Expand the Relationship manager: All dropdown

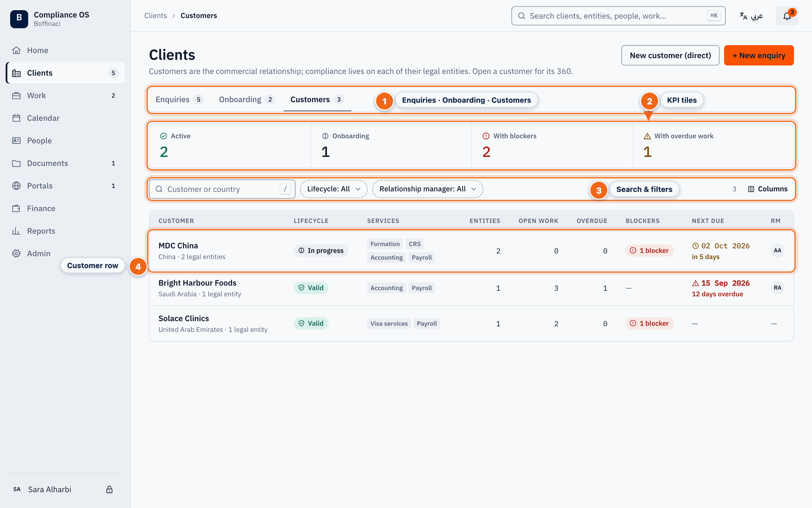428,189
